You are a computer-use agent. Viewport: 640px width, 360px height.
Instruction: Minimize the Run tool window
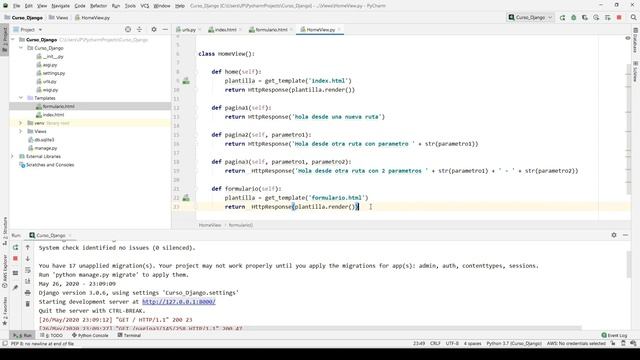coord(625,235)
